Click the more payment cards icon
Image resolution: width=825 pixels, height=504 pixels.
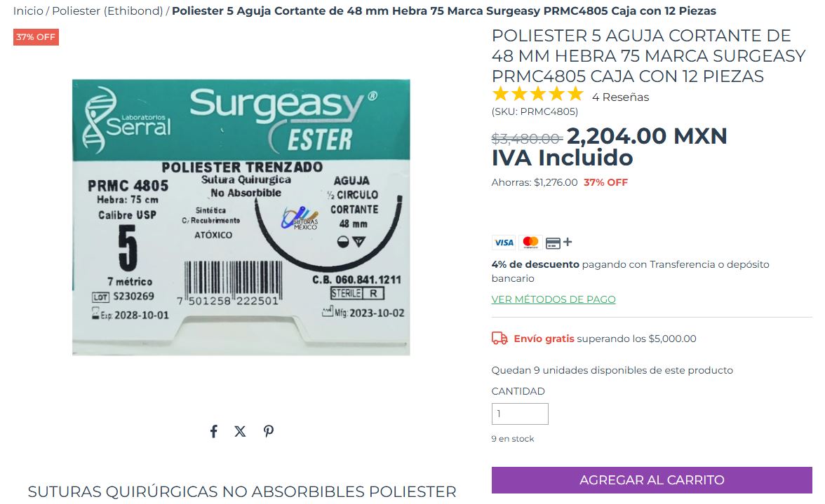pyautogui.click(x=558, y=243)
